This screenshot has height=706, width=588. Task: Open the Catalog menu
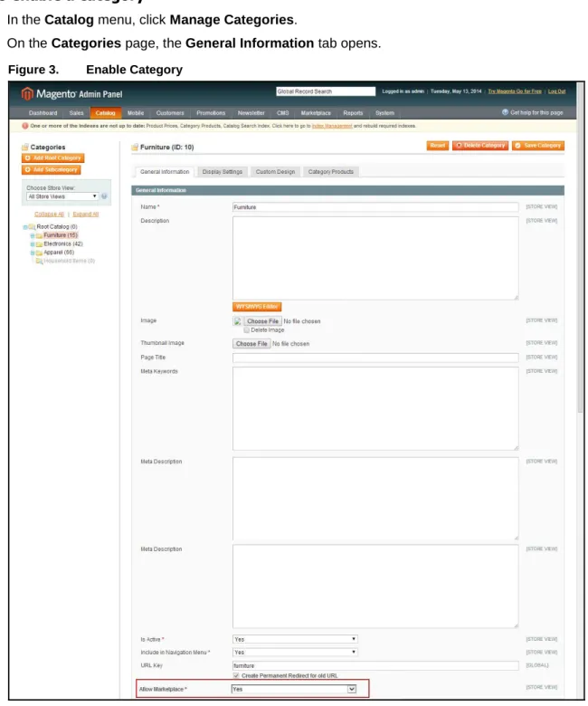coord(105,113)
